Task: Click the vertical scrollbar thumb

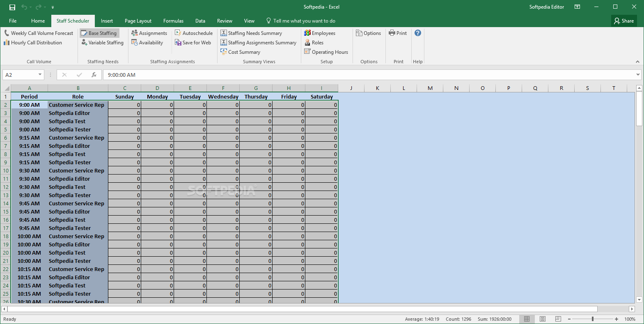Action: point(639,109)
